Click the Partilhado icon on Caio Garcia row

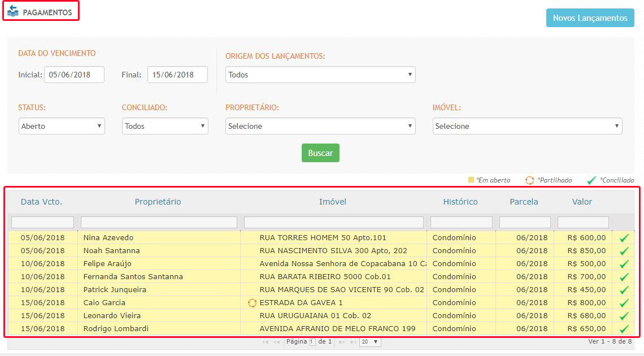click(252, 303)
